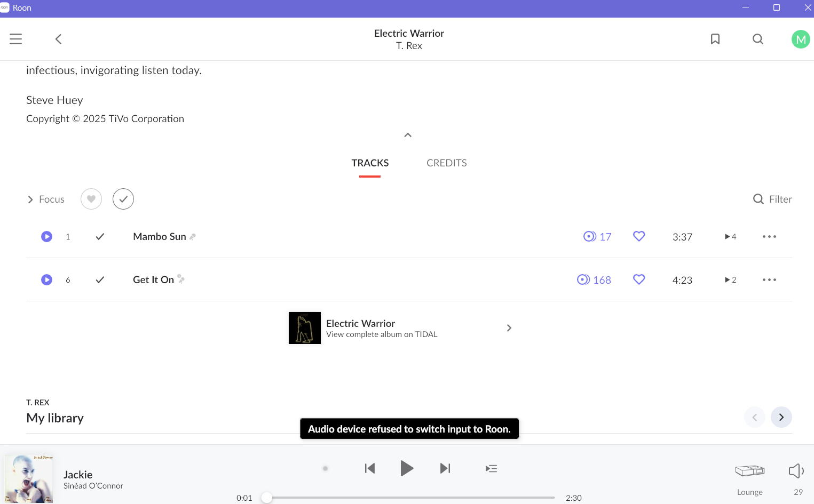Move the playback seek bar handle
814x504 pixels.
(267, 498)
